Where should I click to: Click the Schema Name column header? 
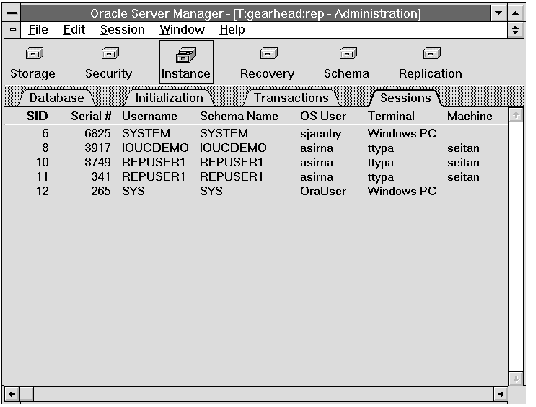239,116
